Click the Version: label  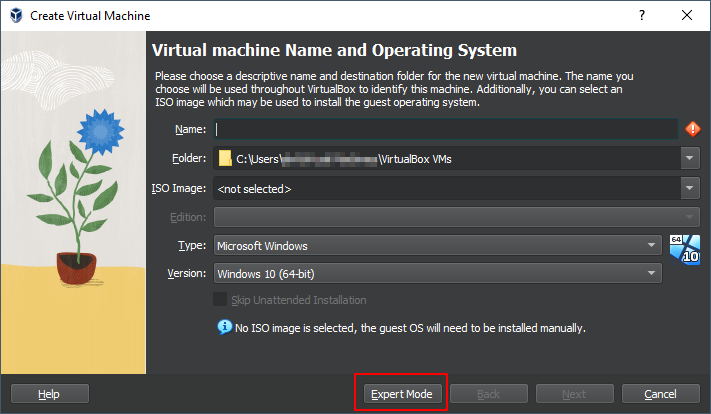click(x=187, y=273)
